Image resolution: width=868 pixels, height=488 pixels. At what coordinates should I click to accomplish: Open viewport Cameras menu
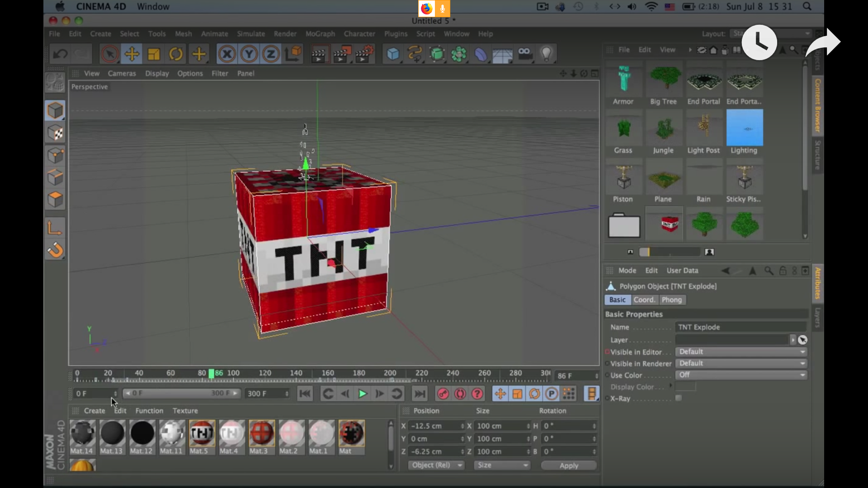(122, 73)
